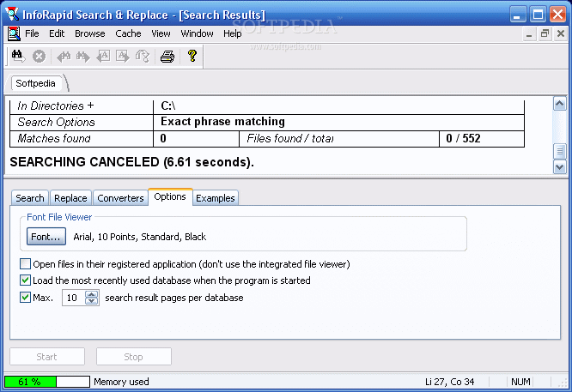Click the document icon left of File menu

pos(14,33)
